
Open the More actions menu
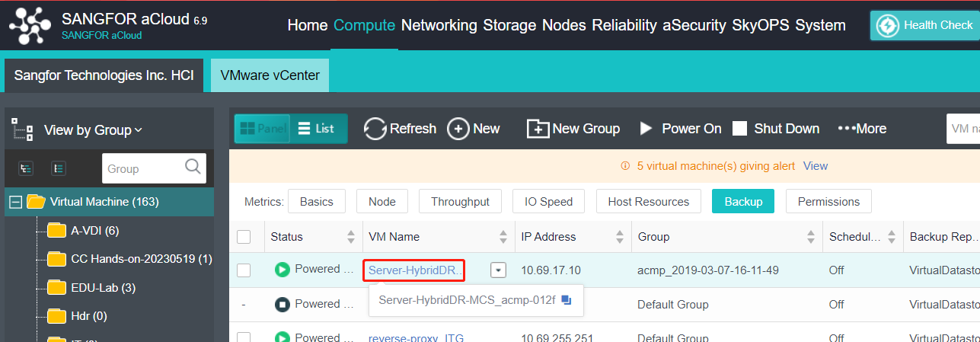[862, 129]
